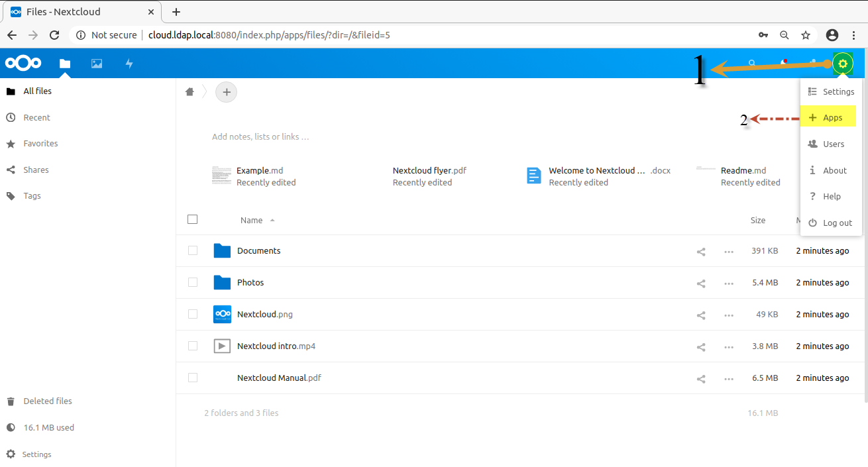This screenshot has height=467, width=868.
Task: Select Users in user menu
Action: (x=831, y=144)
